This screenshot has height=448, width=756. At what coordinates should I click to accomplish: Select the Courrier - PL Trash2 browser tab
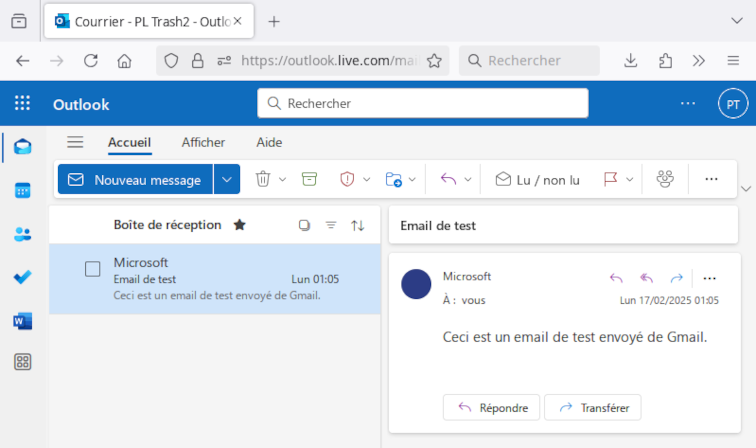coord(149,21)
